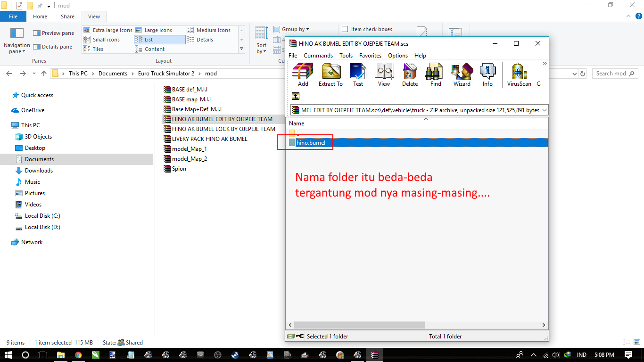The width and height of the screenshot is (644, 362).
Task: Click WinRAR Test icon
Action: coord(358,75)
